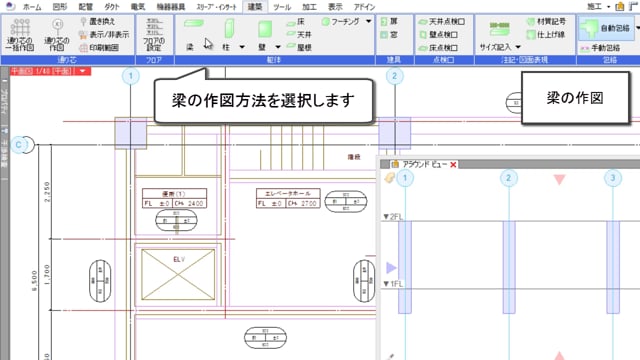The height and width of the screenshot is (360, 640).
Task: Click the 床 floor tool
Action: coord(296,21)
